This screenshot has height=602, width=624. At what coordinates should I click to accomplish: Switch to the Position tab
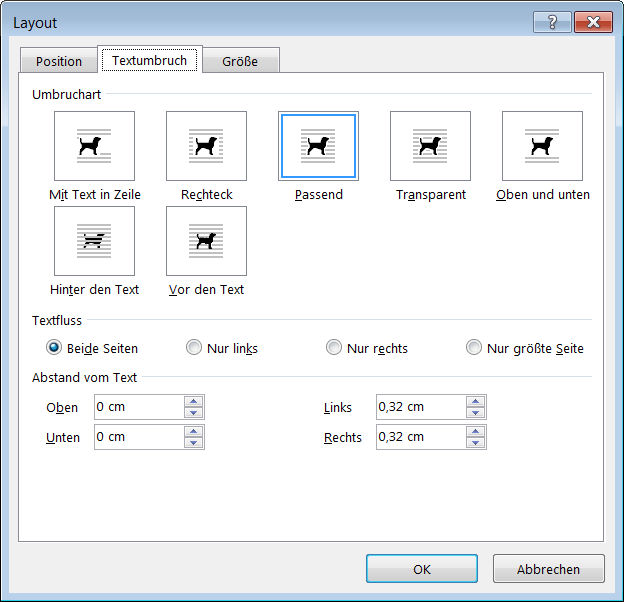pyautogui.click(x=59, y=61)
